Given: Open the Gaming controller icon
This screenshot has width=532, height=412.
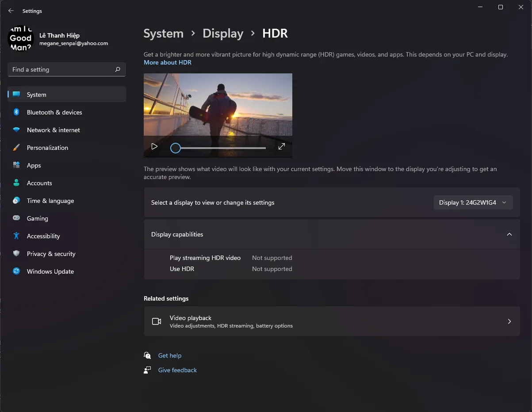Looking at the screenshot, I should (16, 218).
